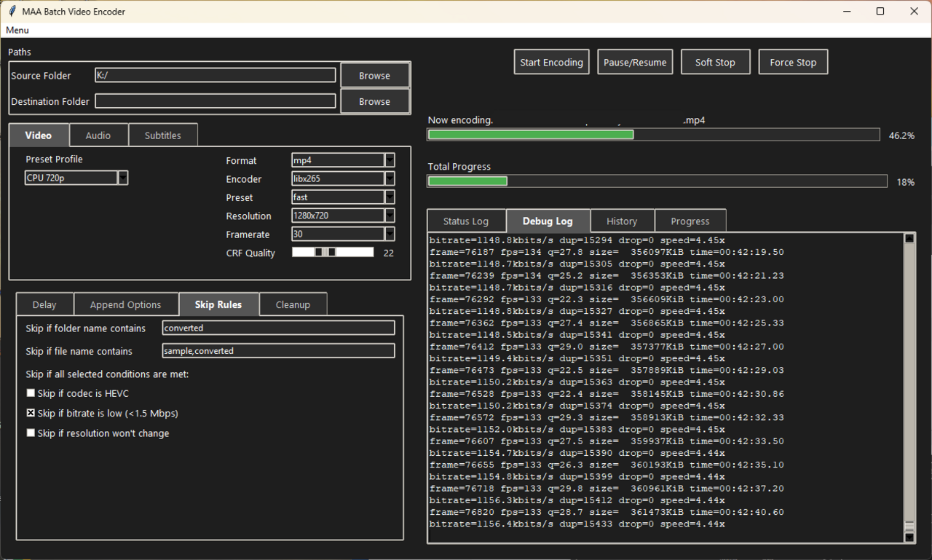Open the Encoder dropdown arrow
The image size is (932, 560).
(x=390, y=178)
